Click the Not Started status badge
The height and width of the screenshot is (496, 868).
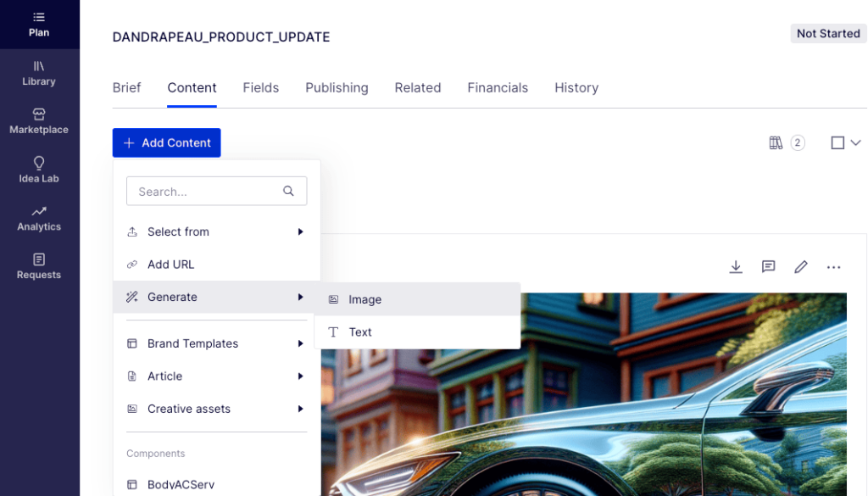click(x=828, y=34)
